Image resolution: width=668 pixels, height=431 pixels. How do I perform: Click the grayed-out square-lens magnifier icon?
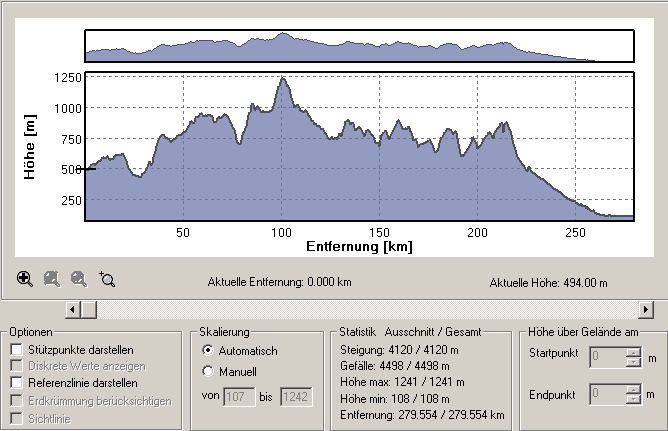(x=53, y=280)
